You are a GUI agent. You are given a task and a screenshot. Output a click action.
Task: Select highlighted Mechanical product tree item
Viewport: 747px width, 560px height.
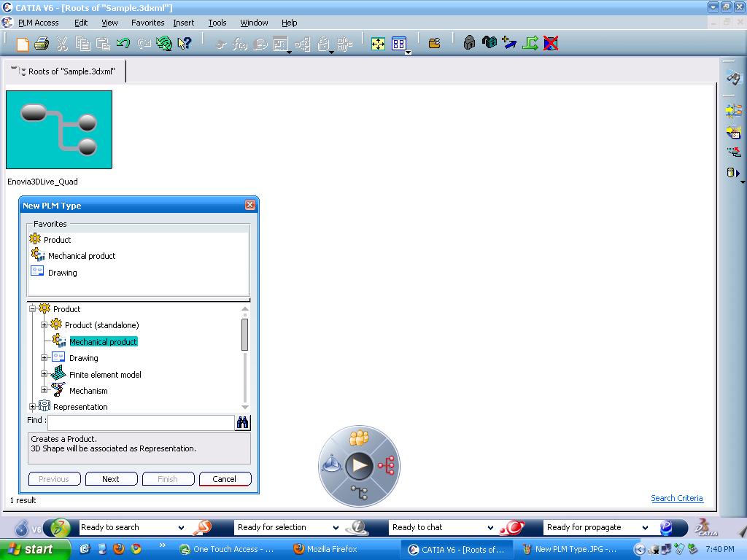tap(104, 341)
